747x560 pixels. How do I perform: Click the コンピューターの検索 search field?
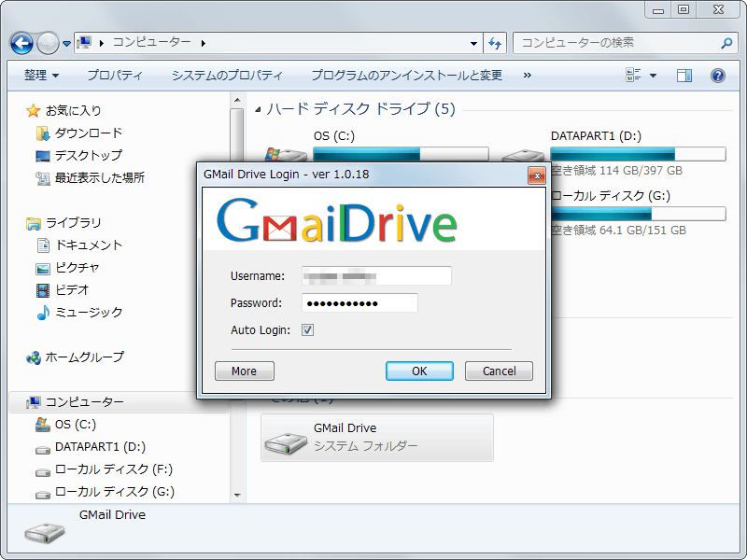[x=619, y=43]
